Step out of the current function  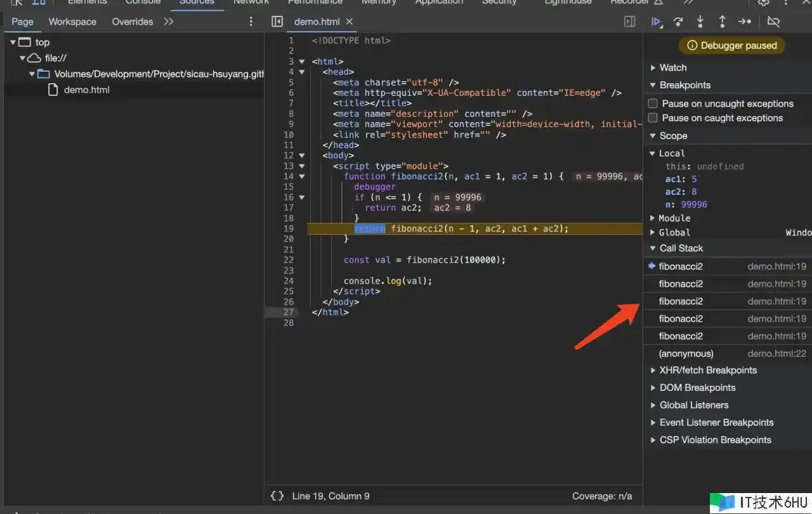722,22
